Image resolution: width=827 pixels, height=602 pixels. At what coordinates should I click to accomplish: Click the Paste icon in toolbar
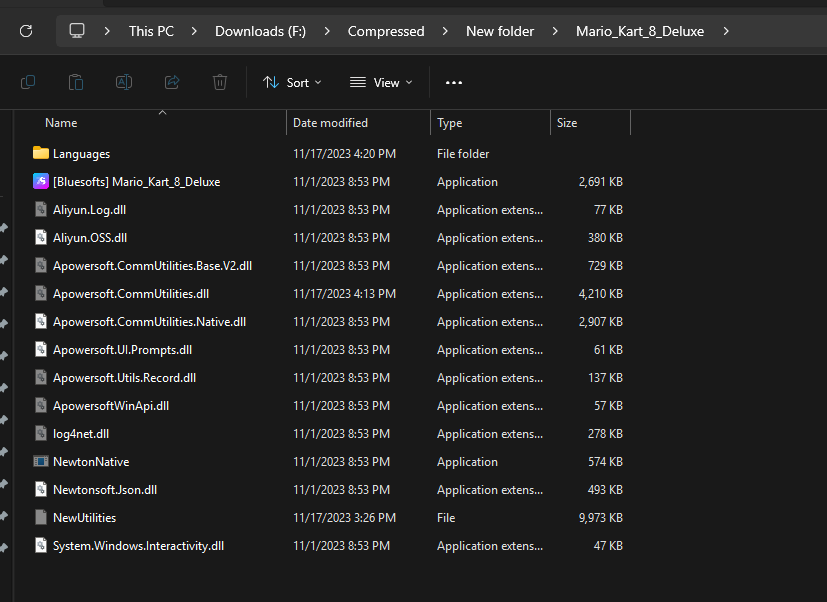[x=76, y=82]
